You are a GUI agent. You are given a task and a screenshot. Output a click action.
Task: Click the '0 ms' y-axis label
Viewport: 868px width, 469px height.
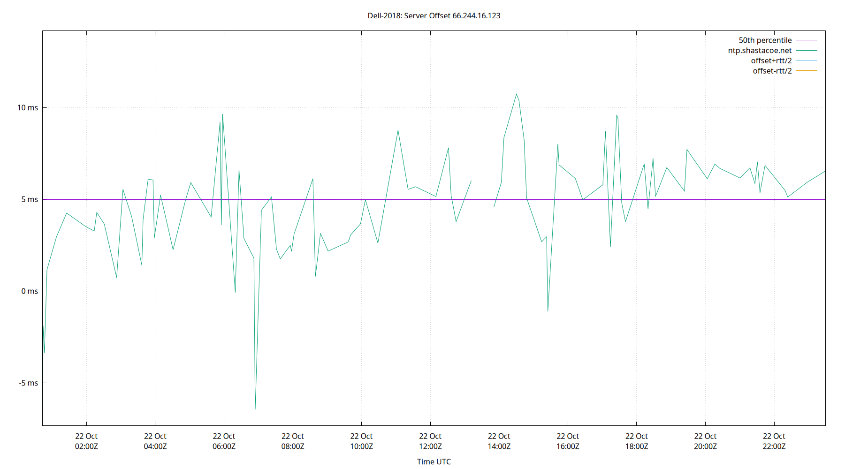point(30,291)
